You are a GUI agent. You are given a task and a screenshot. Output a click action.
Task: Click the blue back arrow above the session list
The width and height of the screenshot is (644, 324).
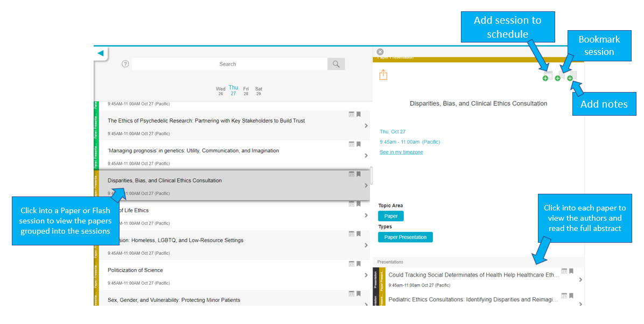coord(101,53)
